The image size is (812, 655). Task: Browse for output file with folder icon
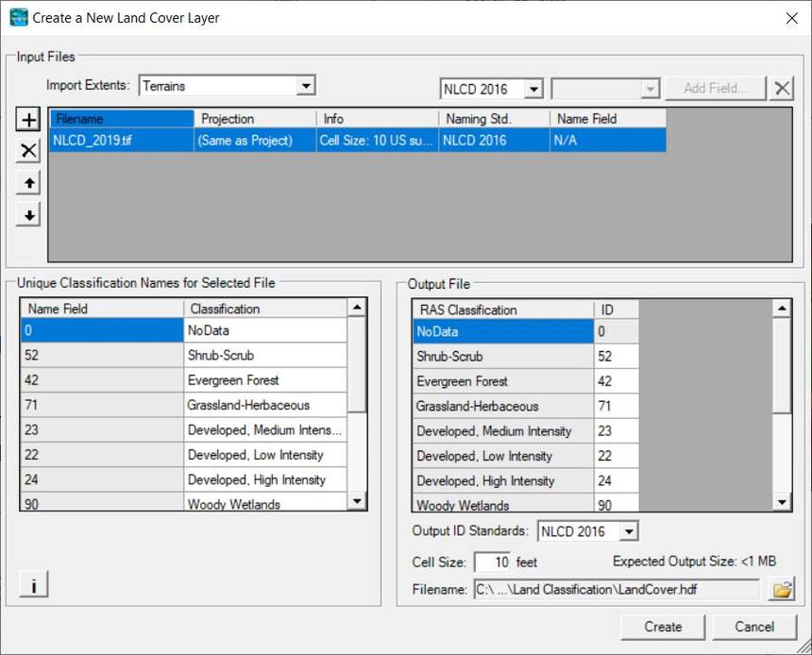click(x=782, y=590)
